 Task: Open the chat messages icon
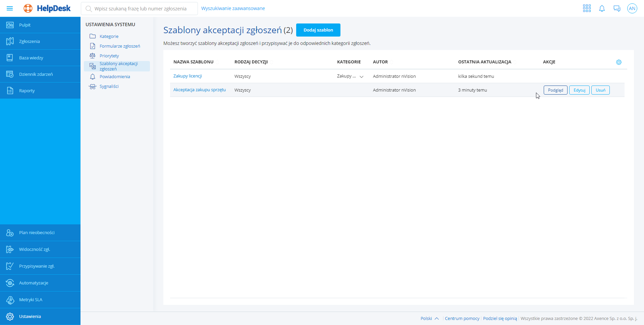pos(617,8)
